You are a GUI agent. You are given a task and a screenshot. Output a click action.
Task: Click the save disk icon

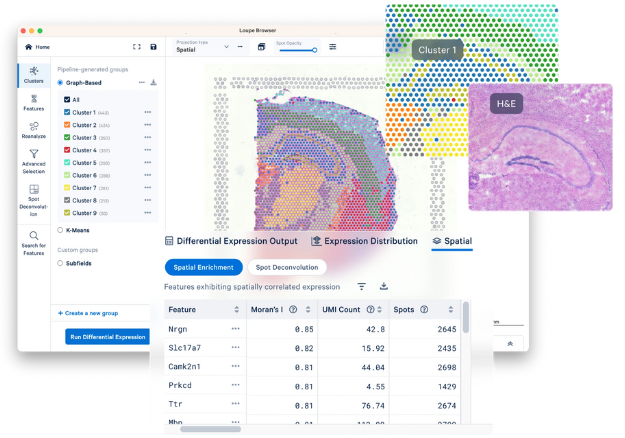[153, 47]
